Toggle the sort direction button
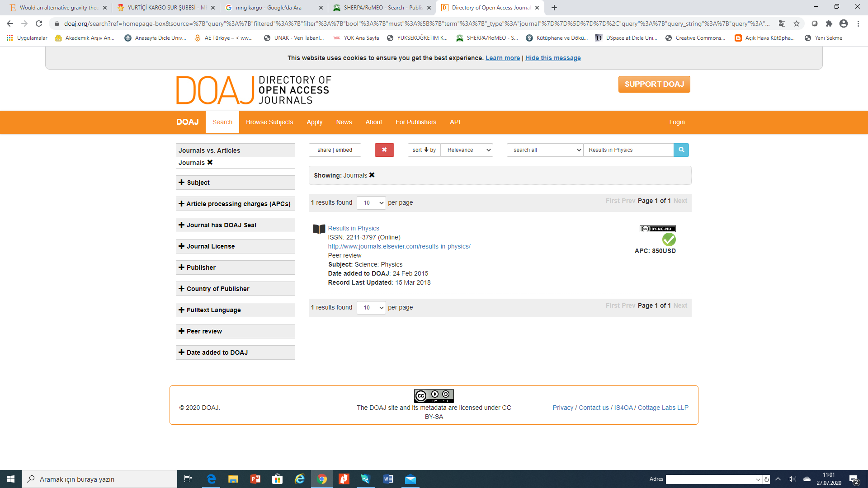Image resolution: width=868 pixels, height=488 pixels. point(424,150)
